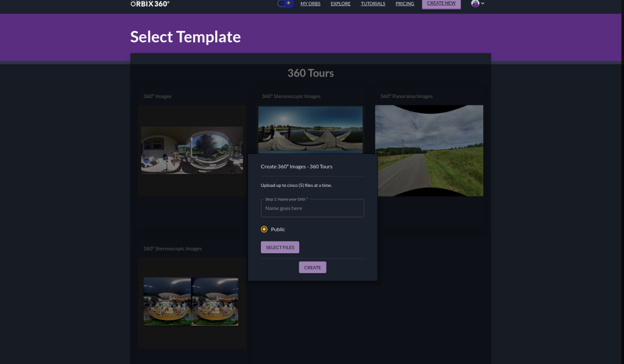Choose the 360° Stereoscopic Images thumbnail
The height and width of the screenshot is (364, 624).
(x=310, y=129)
